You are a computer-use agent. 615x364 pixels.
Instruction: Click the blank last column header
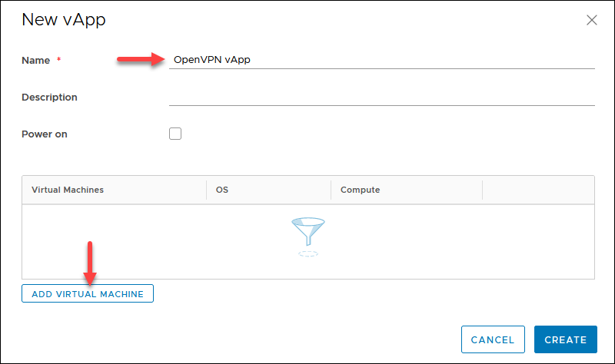click(538, 190)
